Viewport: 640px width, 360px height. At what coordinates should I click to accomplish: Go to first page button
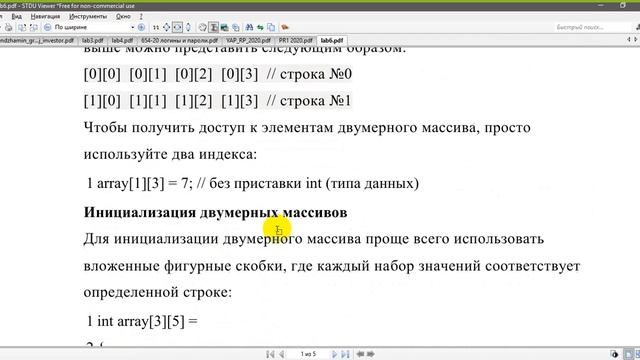[x=270, y=354]
